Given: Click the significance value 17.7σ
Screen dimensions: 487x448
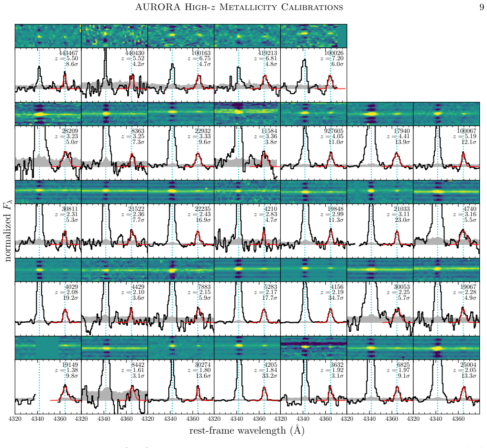Looking at the screenshot, I should coord(269,298).
